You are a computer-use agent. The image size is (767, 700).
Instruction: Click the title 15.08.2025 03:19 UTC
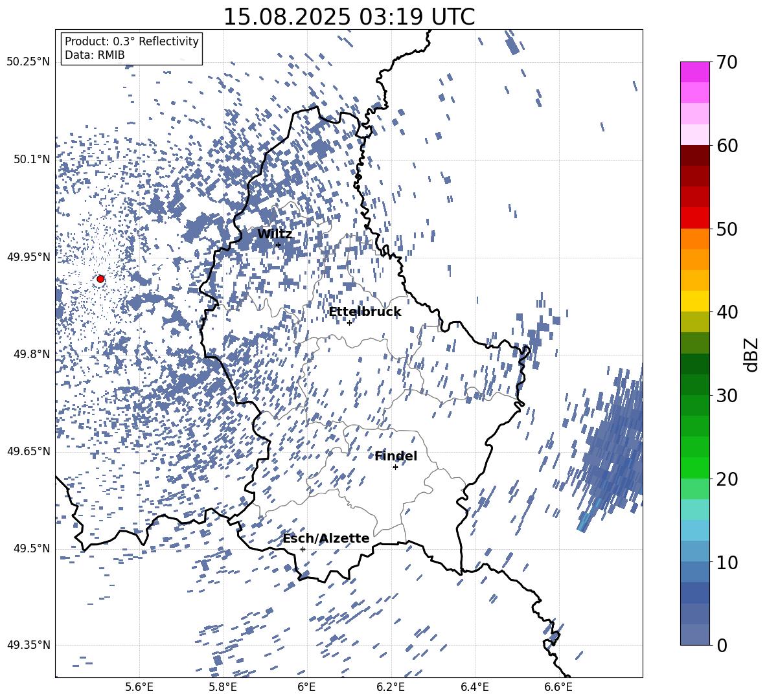point(349,16)
